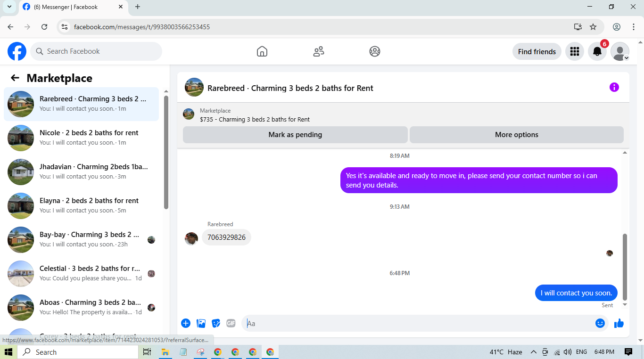Switch to the Messenger | Facebook tab

(x=72, y=7)
